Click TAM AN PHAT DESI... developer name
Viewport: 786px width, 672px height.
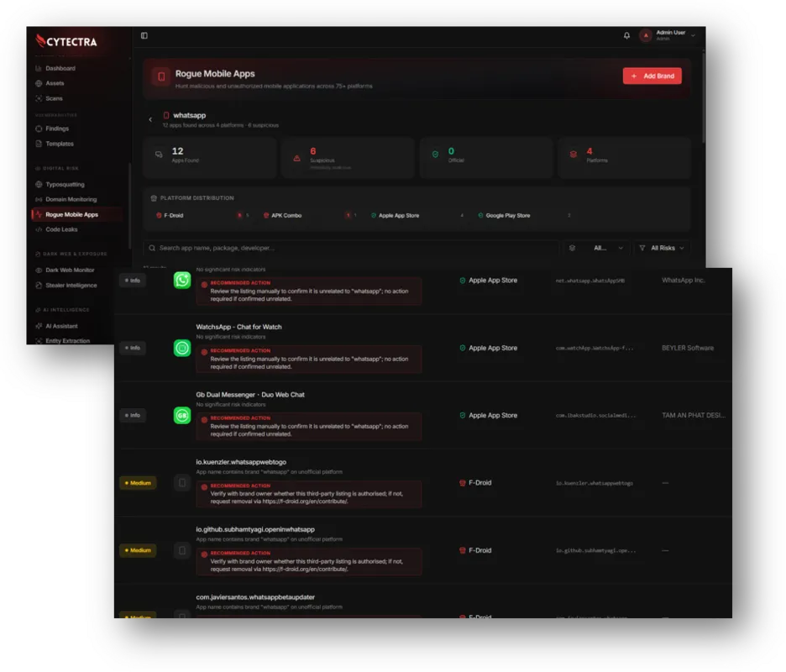pos(694,415)
